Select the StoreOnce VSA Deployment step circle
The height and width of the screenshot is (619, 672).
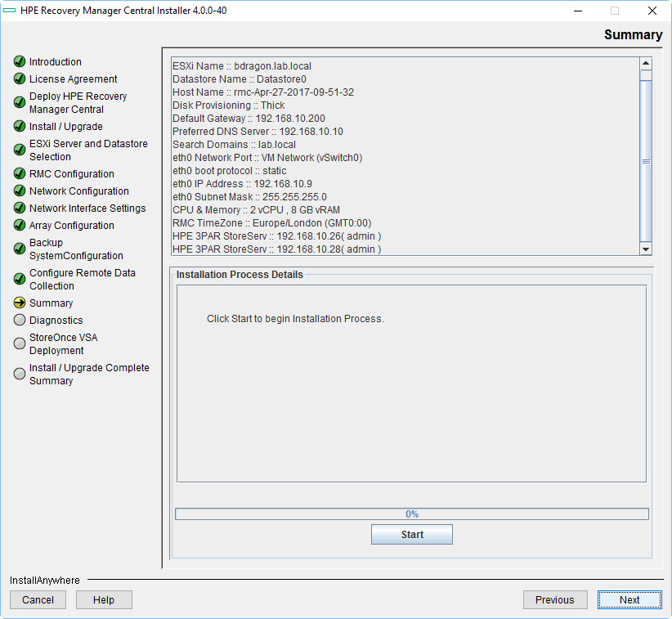tap(19, 343)
